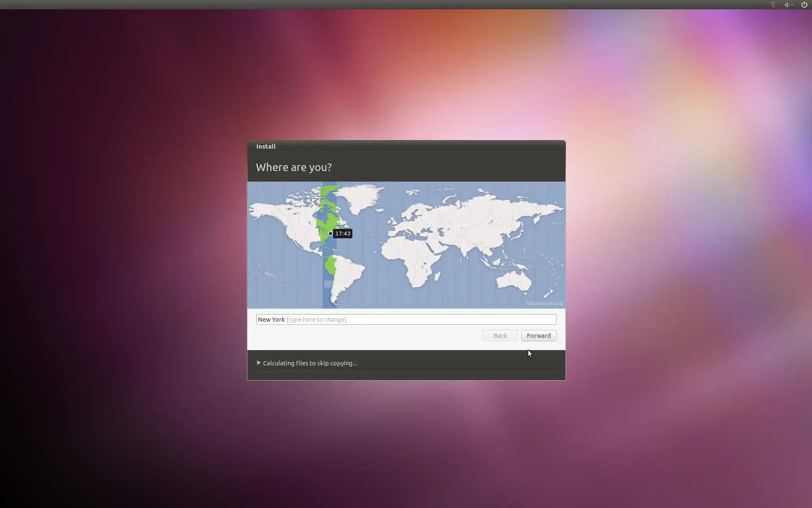Click the Calculating files to skip copying text
This screenshot has width=812, height=508.
point(310,363)
